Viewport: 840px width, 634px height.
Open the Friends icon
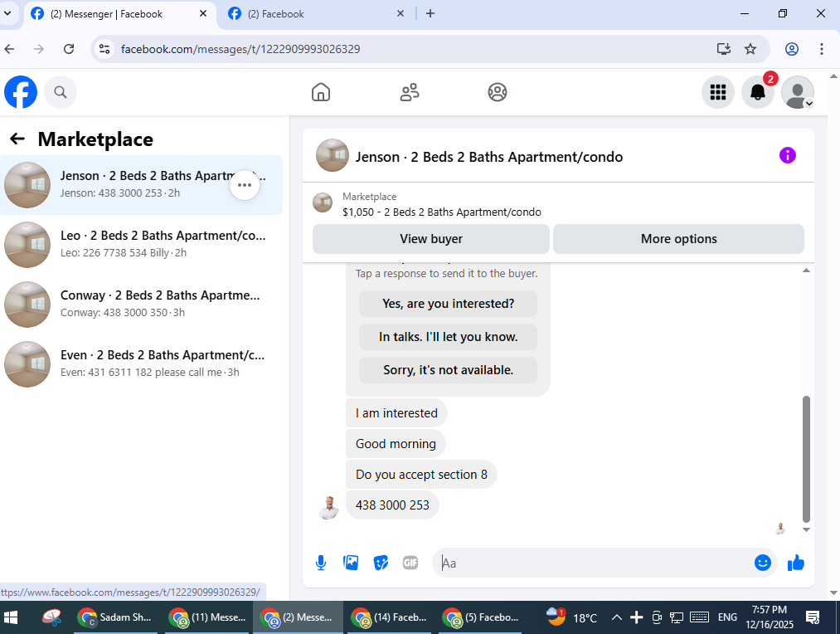click(410, 92)
